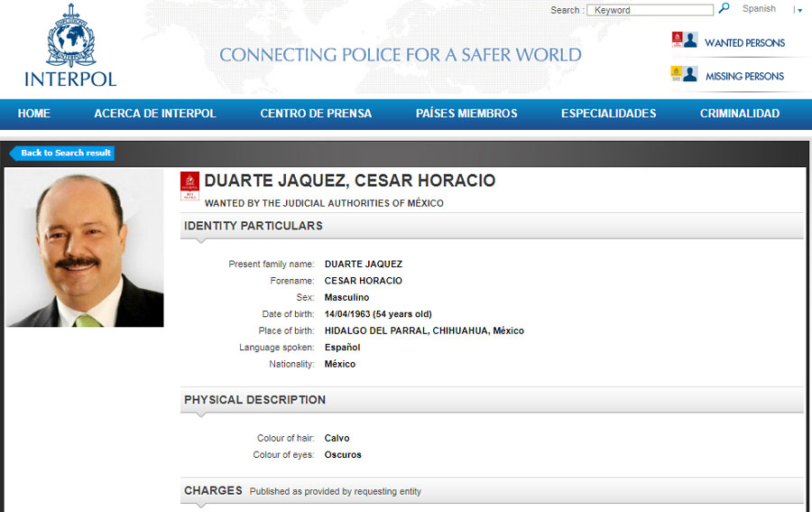The image size is (812, 512).
Task: Collapse the PHYSICAL DESCRIPTION section
Action: coord(492,399)
